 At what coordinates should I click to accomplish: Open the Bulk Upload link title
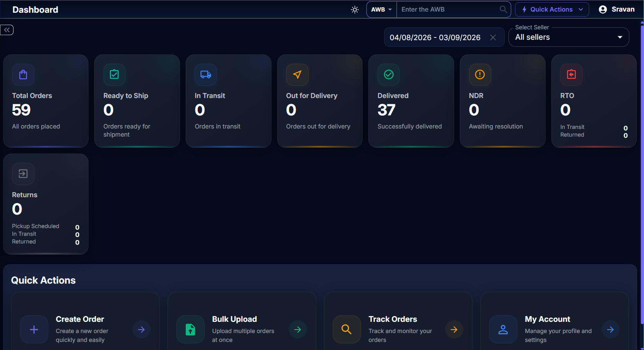click(x=234, y=319)
